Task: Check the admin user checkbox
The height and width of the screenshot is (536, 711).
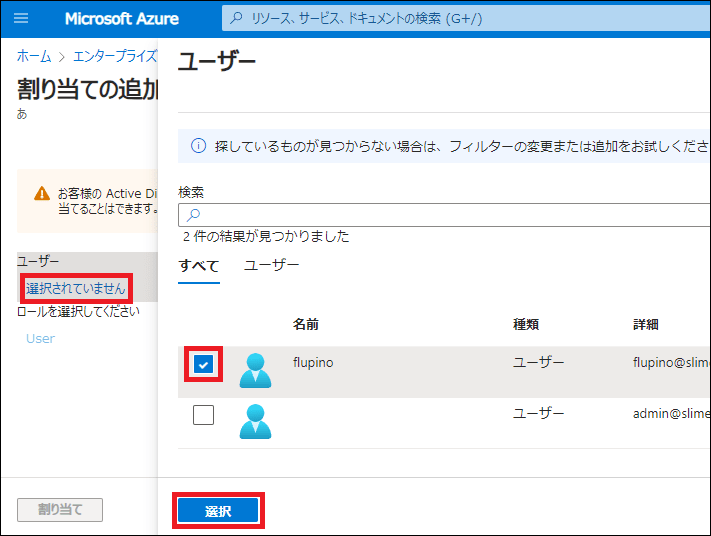Action: click(x=203, y=415)
